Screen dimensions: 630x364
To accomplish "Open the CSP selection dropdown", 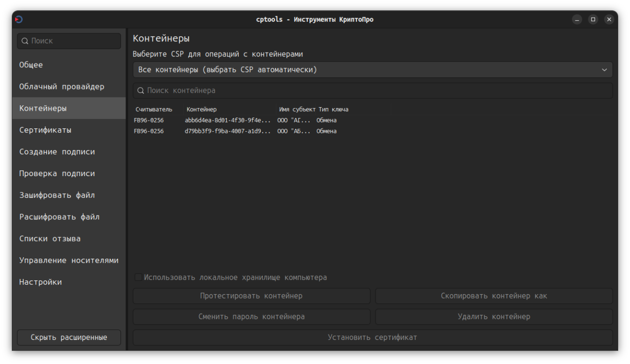I will [373, 70].
